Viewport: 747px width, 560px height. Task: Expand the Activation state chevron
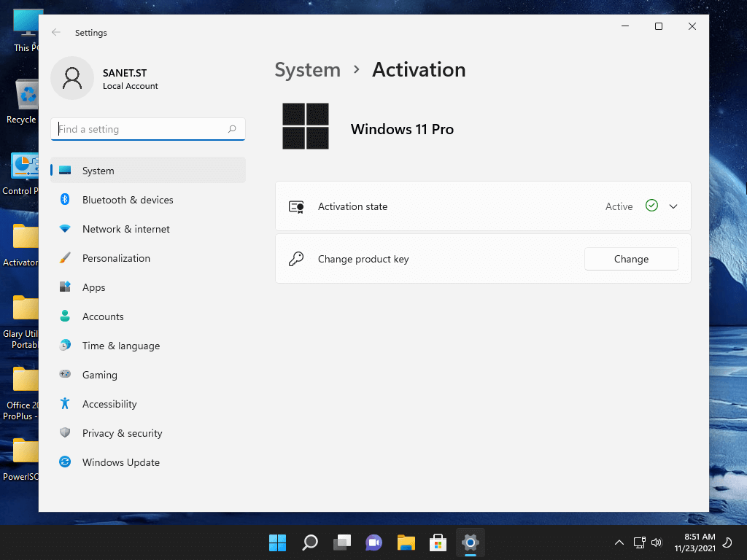coord(673,206)
